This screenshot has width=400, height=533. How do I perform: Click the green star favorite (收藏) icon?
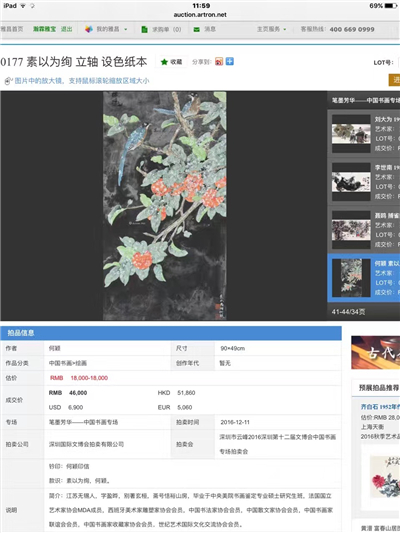[164, 62]
